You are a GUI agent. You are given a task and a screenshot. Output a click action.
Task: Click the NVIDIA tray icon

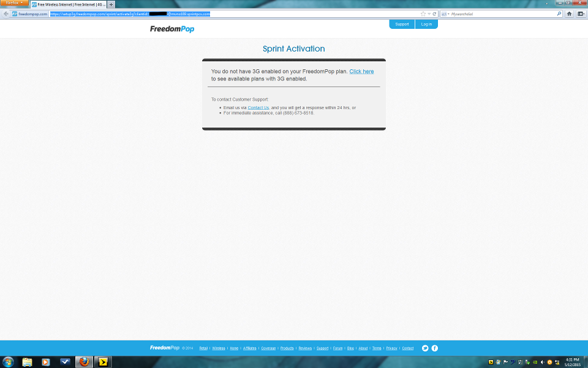535,362
